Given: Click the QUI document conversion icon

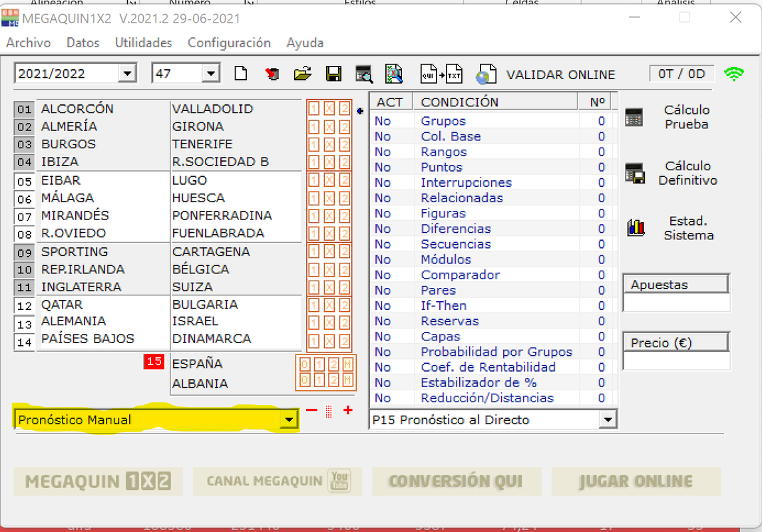Looking at the screenshot, I should coord(429,74).
